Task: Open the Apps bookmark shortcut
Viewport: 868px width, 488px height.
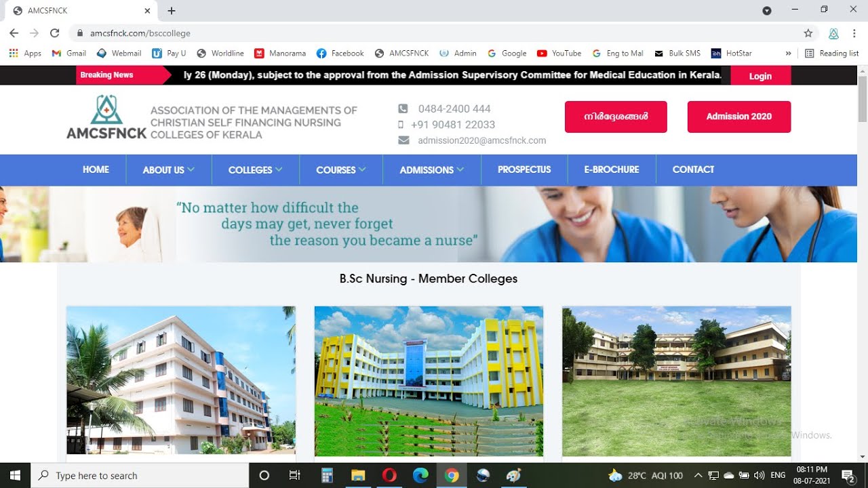Action: coord(25,53)
